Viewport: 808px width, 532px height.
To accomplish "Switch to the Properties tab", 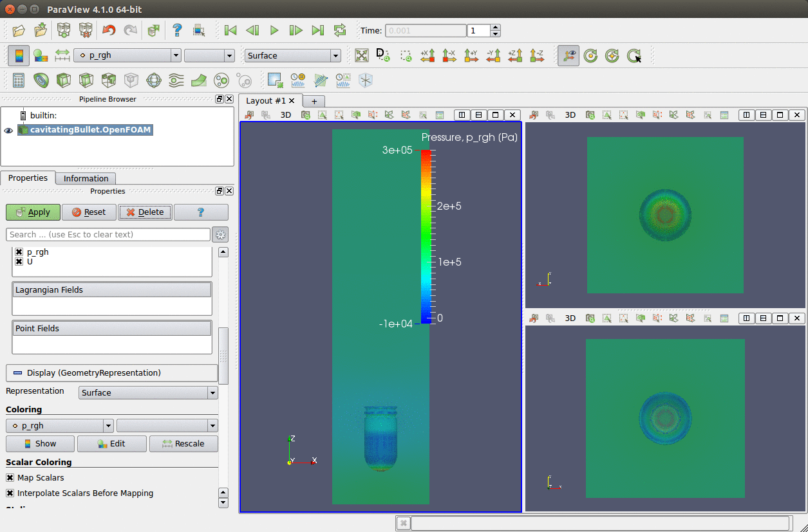I will click(x=28, y=178).
